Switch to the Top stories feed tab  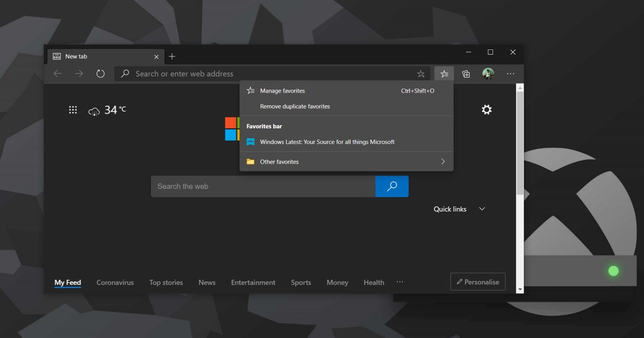tap(166, 283)
